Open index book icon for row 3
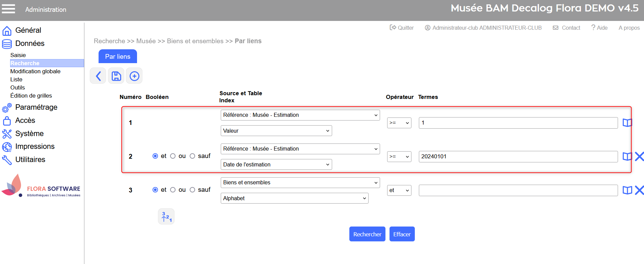The width and height of the screenshot is (644, 264). coord(627,190)
